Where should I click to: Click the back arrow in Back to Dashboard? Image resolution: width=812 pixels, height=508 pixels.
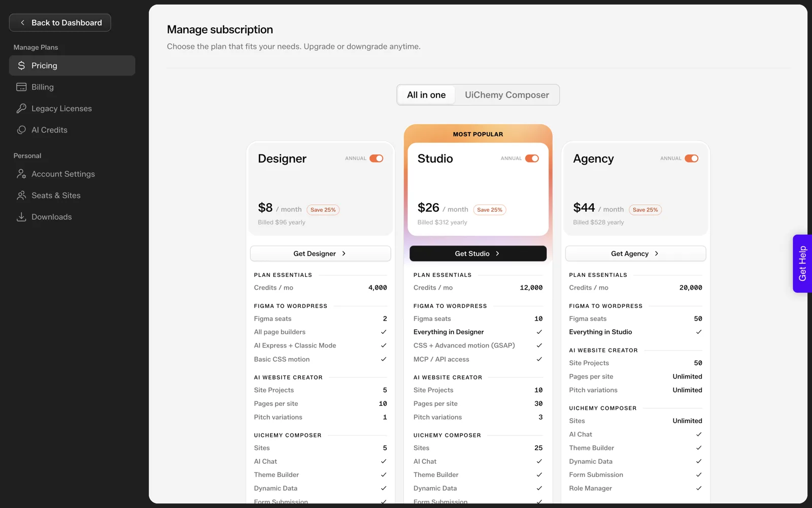(22, 22)
